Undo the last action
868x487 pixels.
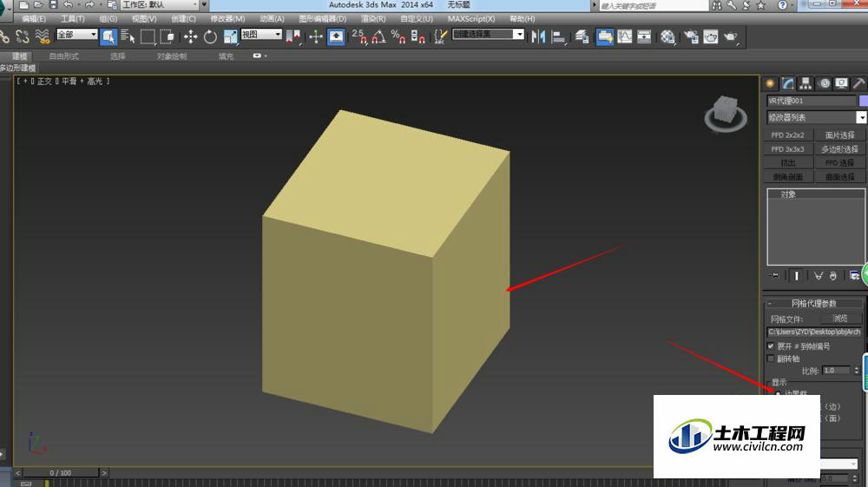tap(68, 4)
